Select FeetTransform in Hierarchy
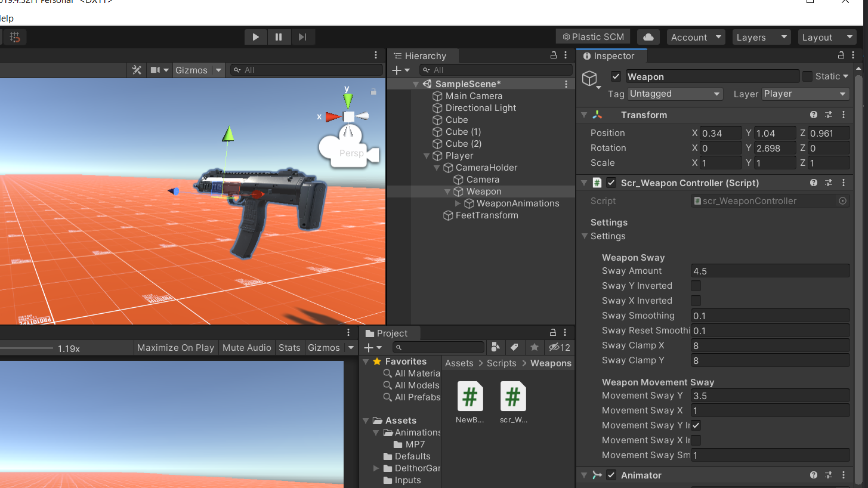 (487, 215)
